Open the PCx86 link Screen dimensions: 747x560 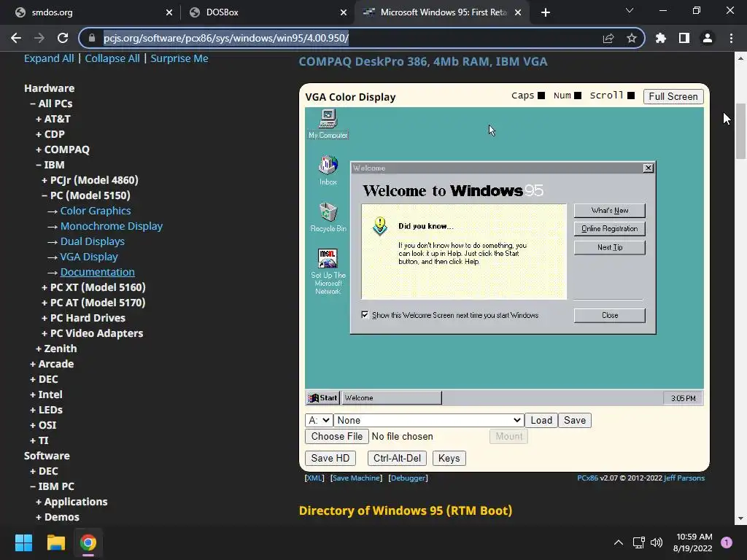tap(587, 478)
